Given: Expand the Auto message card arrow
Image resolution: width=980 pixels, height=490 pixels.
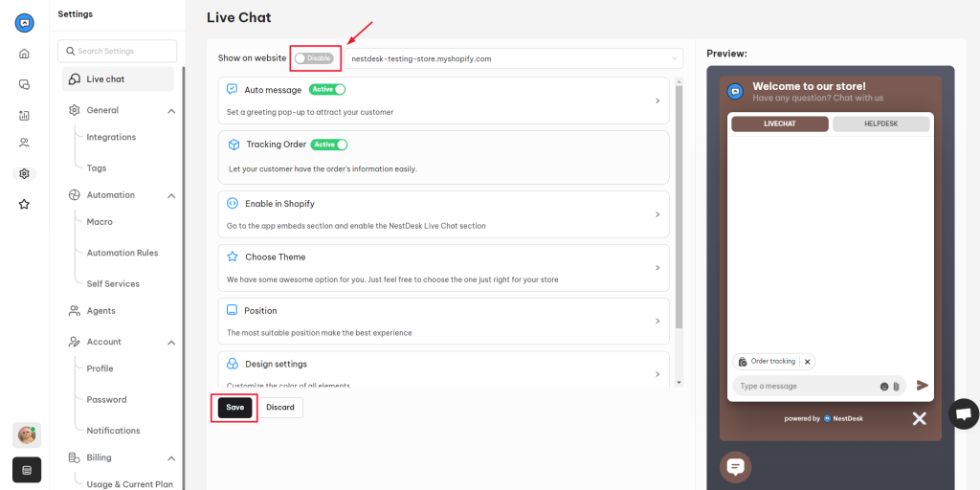Looking at the screenshot, I should [x=657, y=100].
